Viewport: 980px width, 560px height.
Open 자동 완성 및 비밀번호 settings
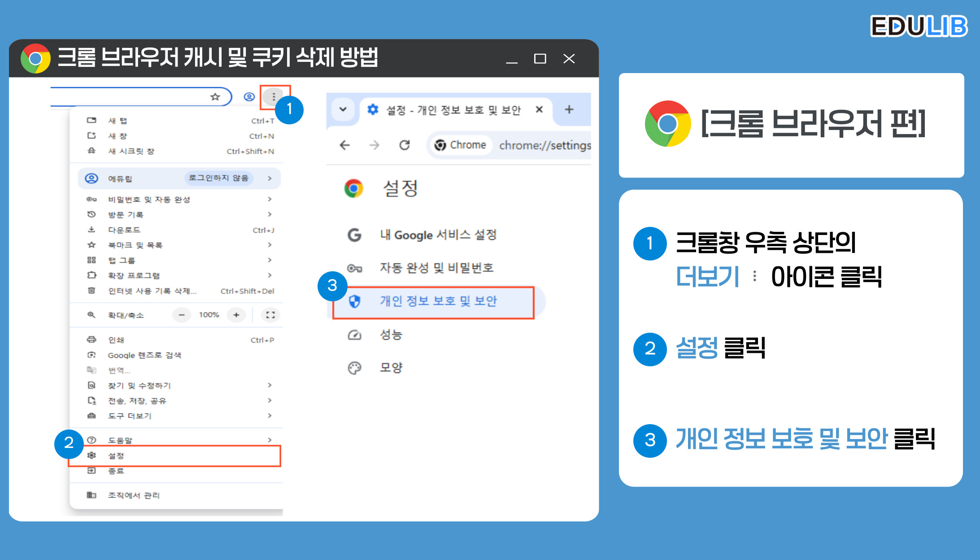436,268
